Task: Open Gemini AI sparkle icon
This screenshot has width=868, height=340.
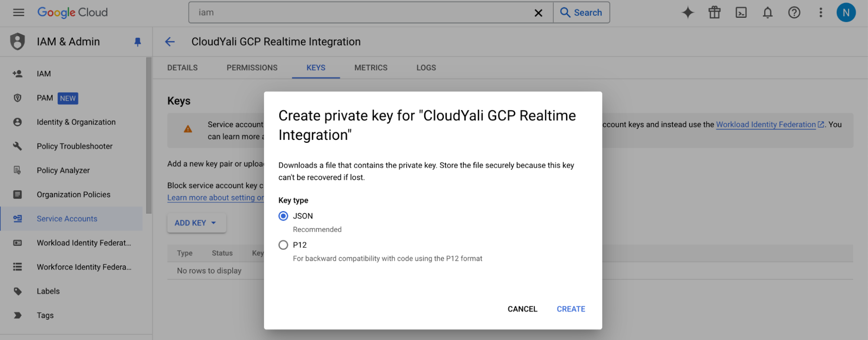Action: point(688,13)
